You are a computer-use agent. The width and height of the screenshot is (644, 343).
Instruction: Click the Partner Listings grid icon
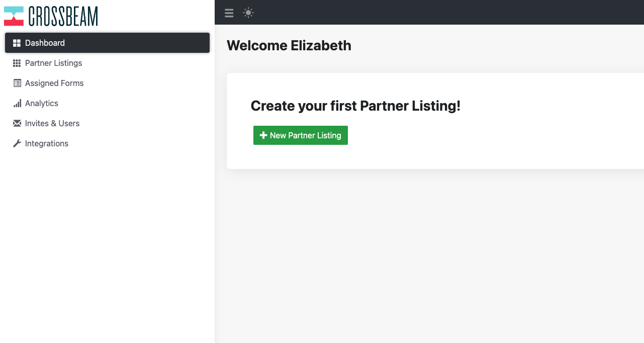click(17, 63)
